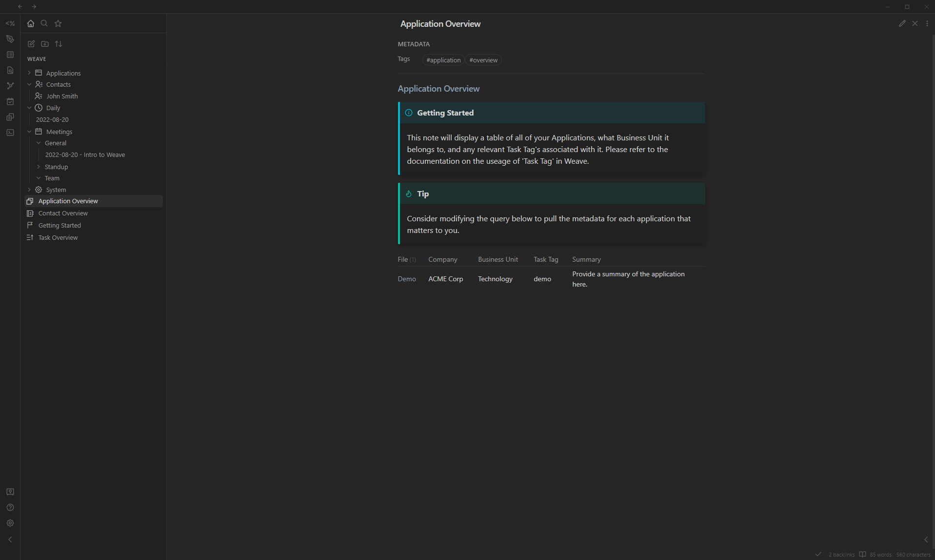Collapse the left sidebar arrow
935x560 pixels.
pyautogui.click(x=10, y=540)
